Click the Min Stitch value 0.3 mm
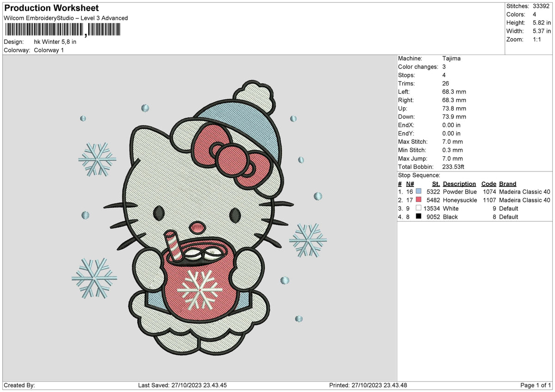This screenshot has height=392, width=555. [x=452, y=150]
